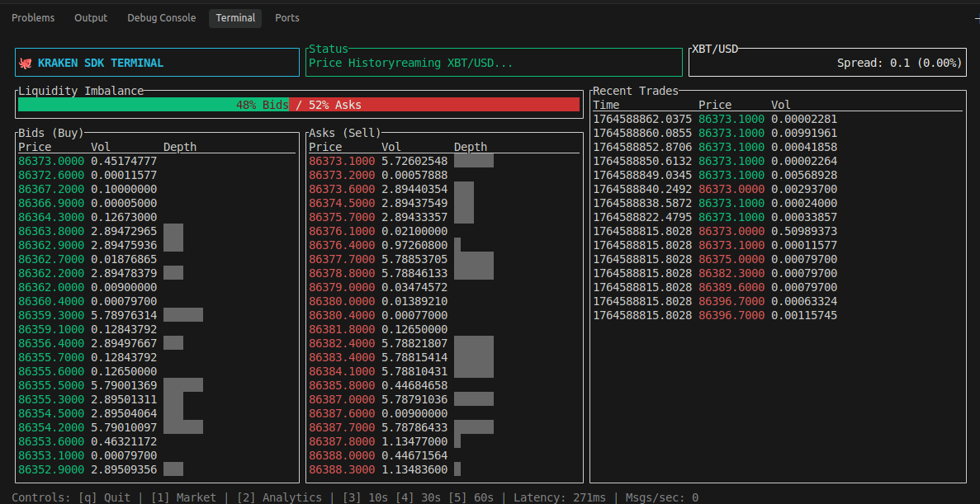Click the Status message about XBT/USD

pos(410,63)
